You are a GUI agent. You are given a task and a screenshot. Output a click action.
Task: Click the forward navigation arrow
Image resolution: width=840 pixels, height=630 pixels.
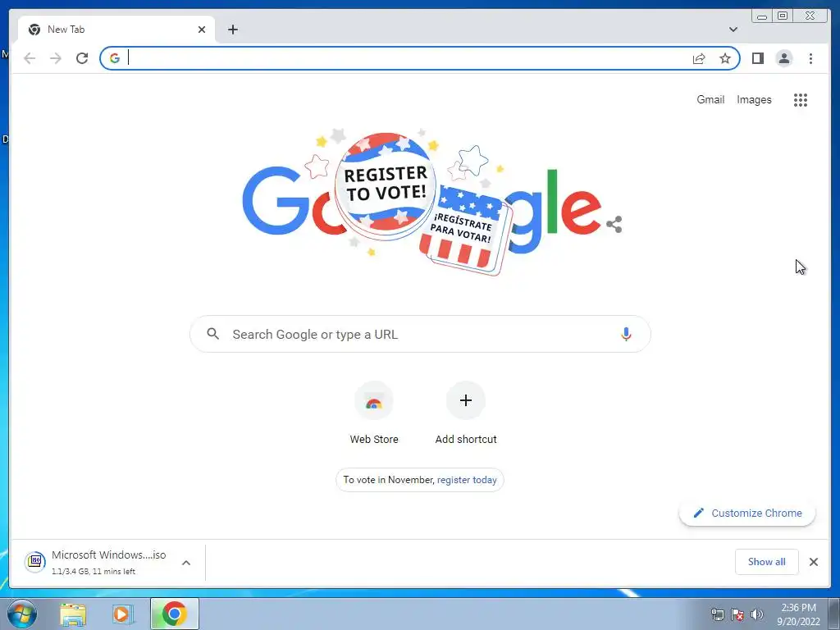coord(56,58)
